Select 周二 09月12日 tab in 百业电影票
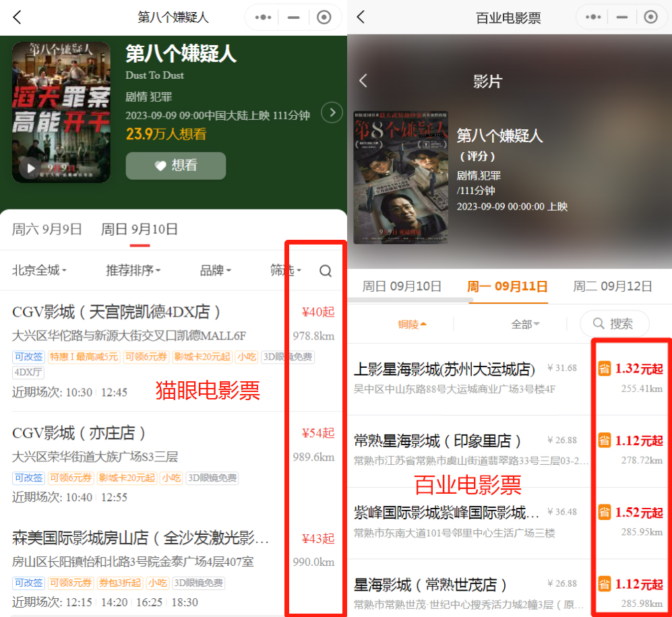 [613, 286]
